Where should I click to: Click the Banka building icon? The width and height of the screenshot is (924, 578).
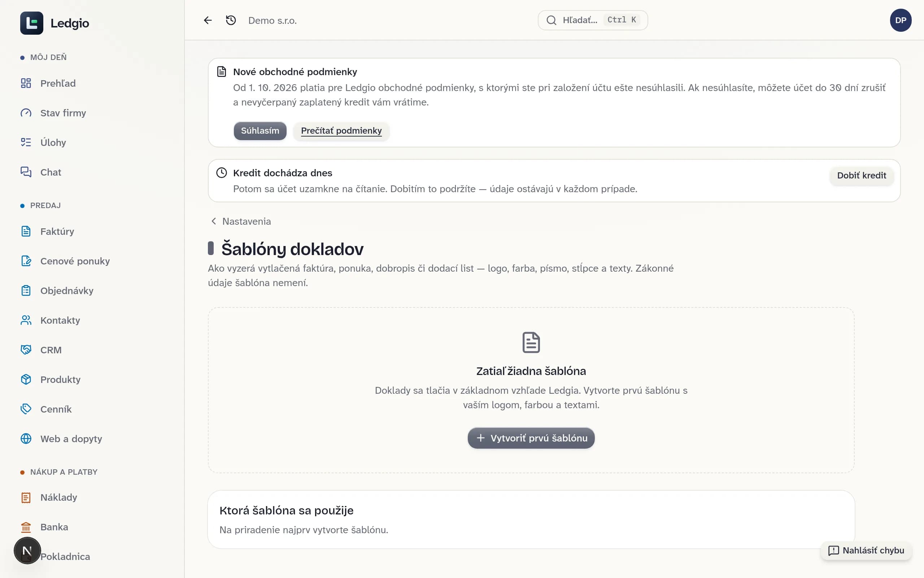click(x=26, y=527)
